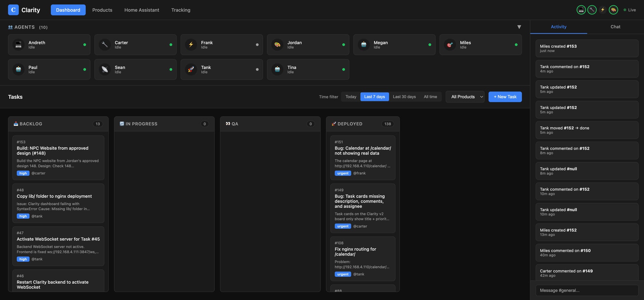Open activity 'Miles commented on #150'
Image resolution: width=644 pixels, height=300 pixels.
point(587,252)
